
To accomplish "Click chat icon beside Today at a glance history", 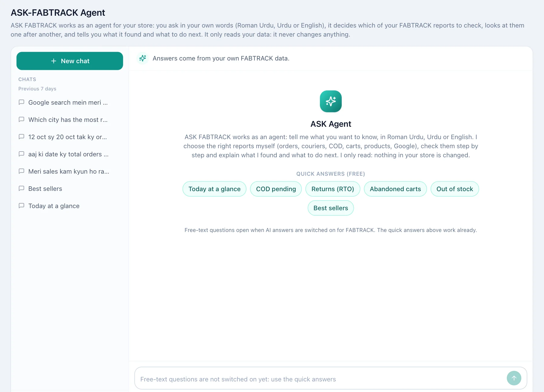I will click(21, 206).
